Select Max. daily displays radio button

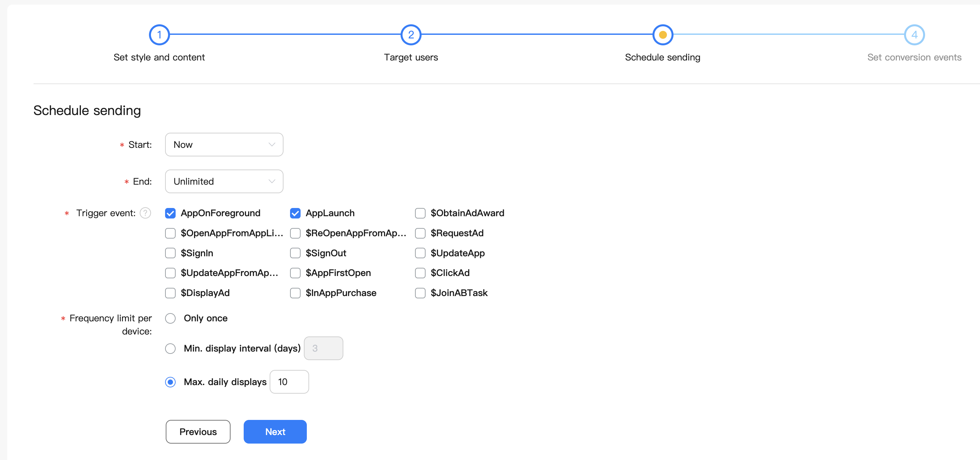[x=170, y=382]
